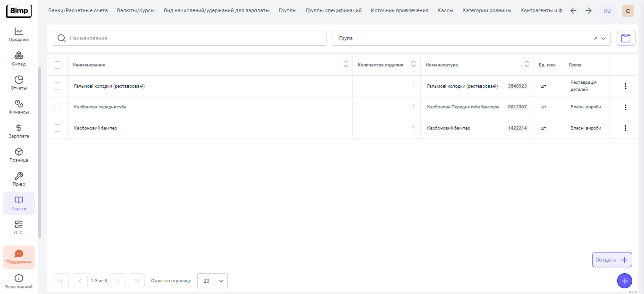This screenshot has height=294, width=644.
Task: Open the Склад warehouse section
Action: click(19, 59)
